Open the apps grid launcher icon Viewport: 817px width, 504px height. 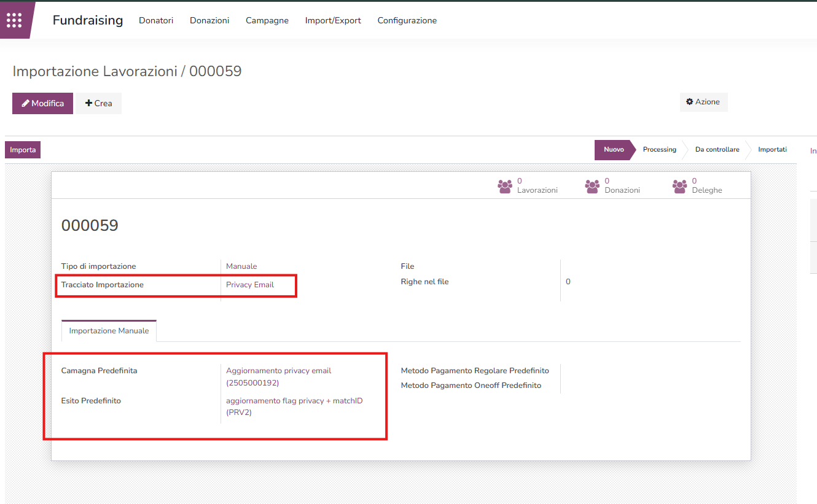coord(14,20)
